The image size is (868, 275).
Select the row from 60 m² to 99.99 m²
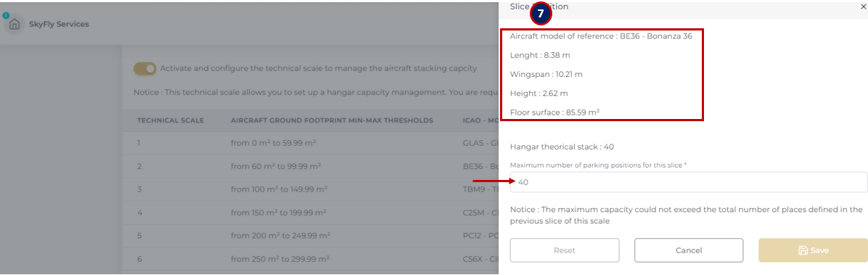point(310,165)
